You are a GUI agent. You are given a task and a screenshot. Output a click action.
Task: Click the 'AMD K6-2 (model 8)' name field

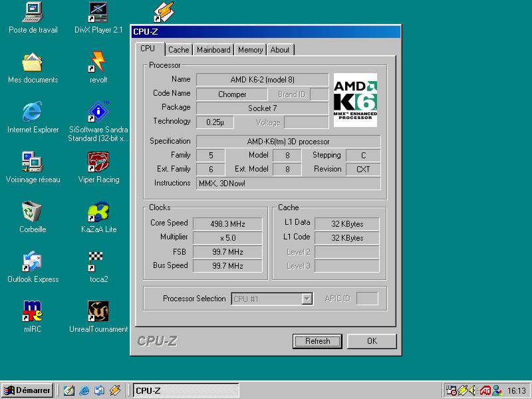point(262,80)
